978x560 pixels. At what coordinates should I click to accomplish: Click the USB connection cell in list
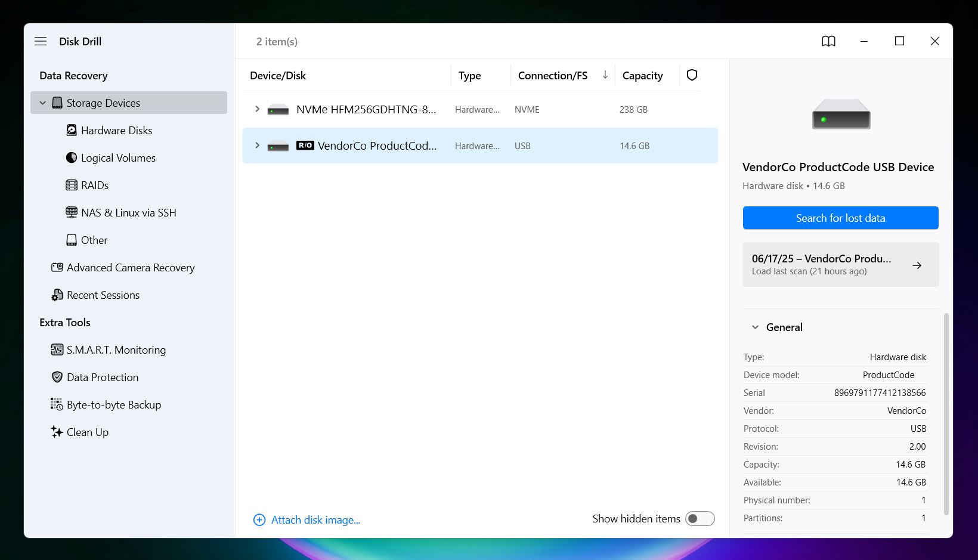(x=522, y=146)
